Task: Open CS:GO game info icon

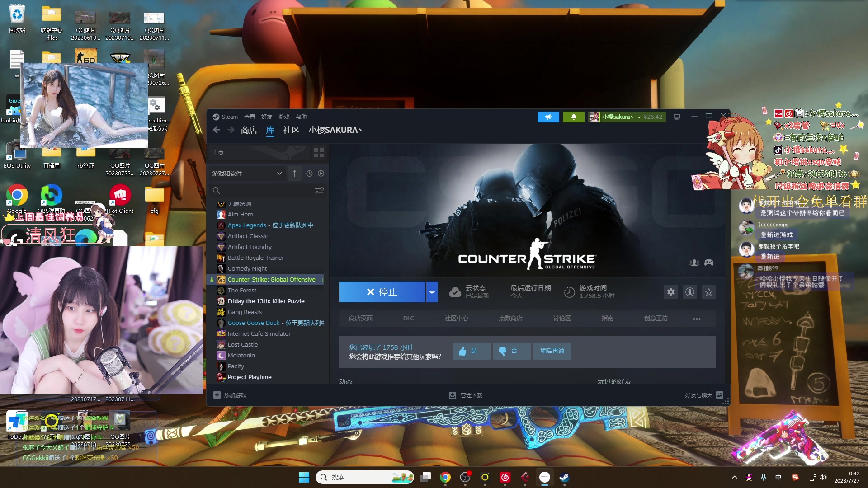Action: [x=690, y=292]
